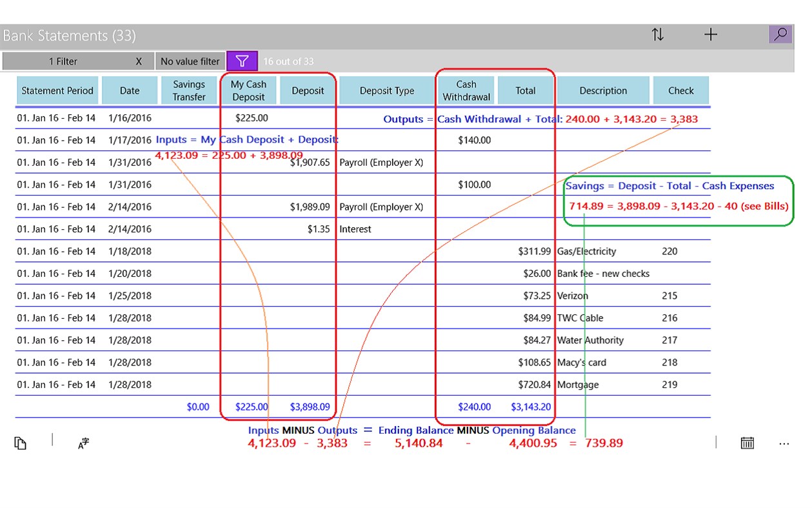Screen dimensions: 812x508
Task: Select the Mortgage description cell
Action: 577,385
